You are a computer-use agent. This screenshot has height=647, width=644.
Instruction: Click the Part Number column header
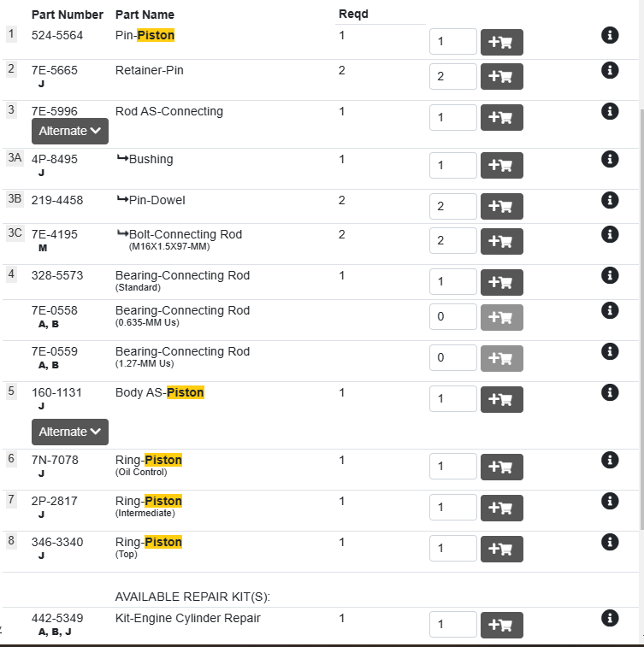68,15
